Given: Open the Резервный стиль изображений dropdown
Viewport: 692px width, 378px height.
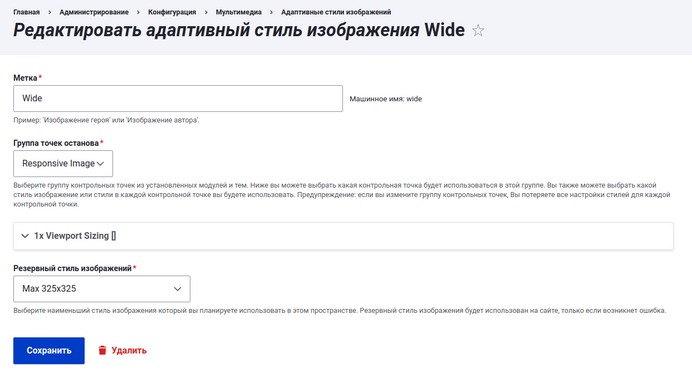Looking at the screenshot, I should click(102, 289).
